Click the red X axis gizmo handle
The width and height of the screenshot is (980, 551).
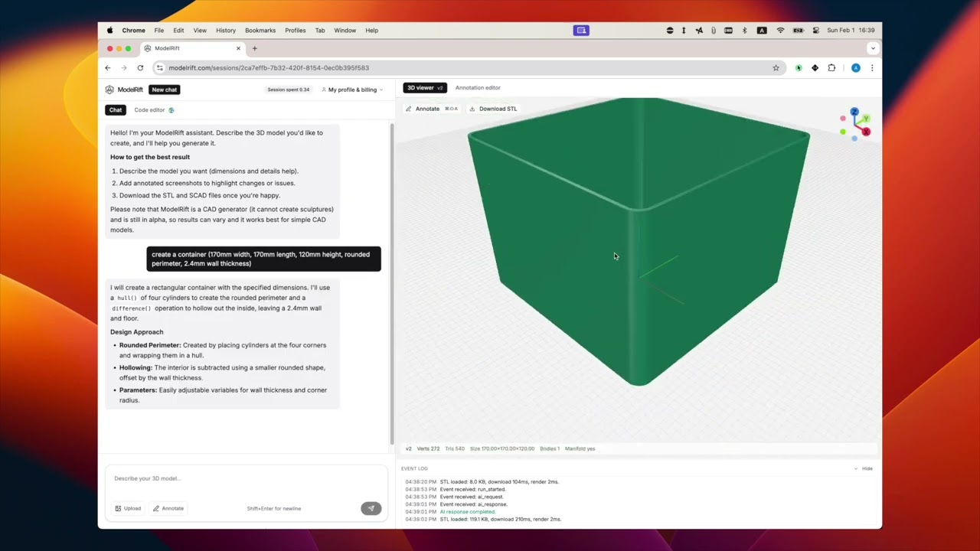click(866, 132)
